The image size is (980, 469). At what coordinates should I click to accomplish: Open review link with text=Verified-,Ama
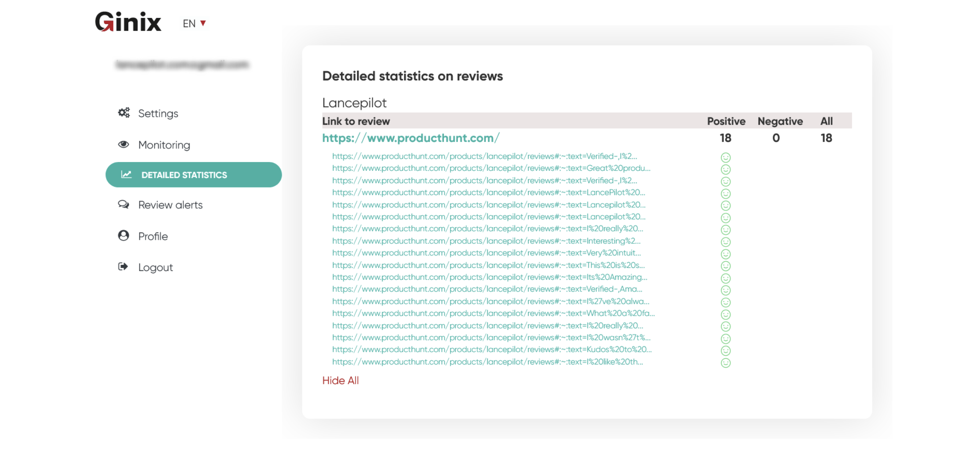[487, 289]
